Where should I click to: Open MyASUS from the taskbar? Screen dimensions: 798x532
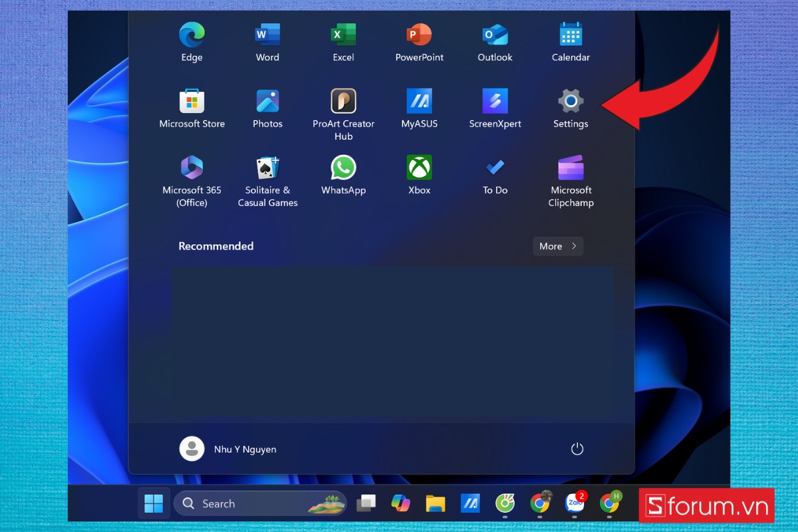click(x=470, y=503)
